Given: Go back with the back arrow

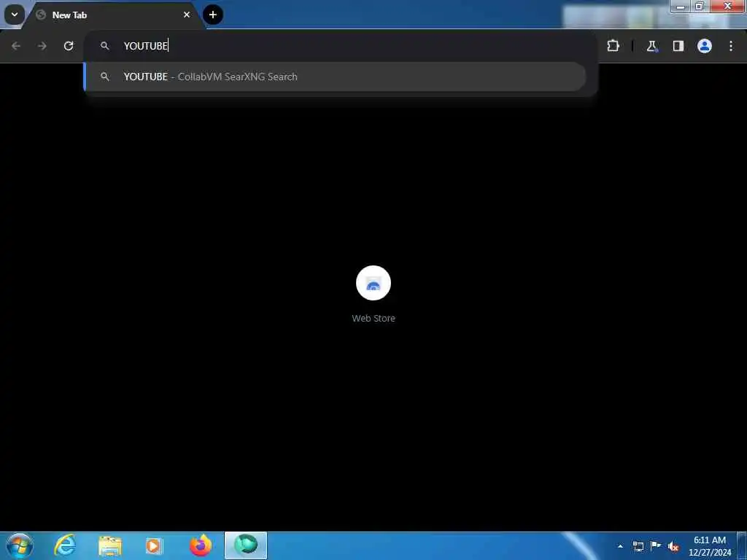Looking at the screenshot, I should coord(16,46).
